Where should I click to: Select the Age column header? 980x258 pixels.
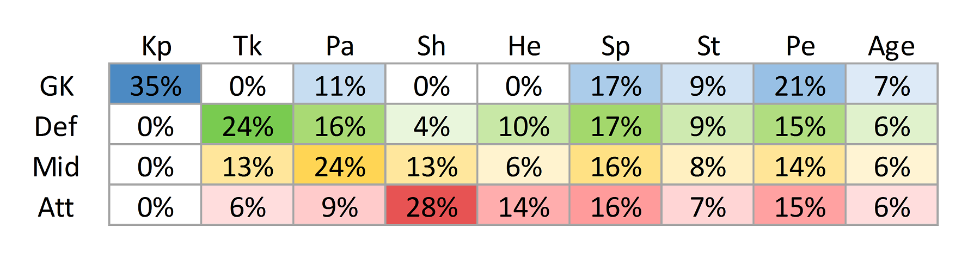(892, 47)
